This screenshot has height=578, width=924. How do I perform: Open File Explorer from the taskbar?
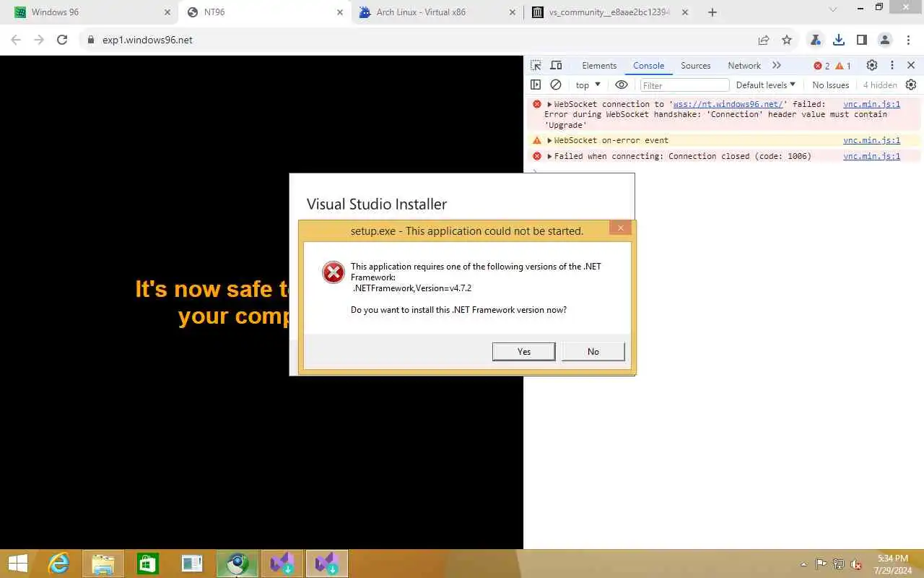coord(103,564)
